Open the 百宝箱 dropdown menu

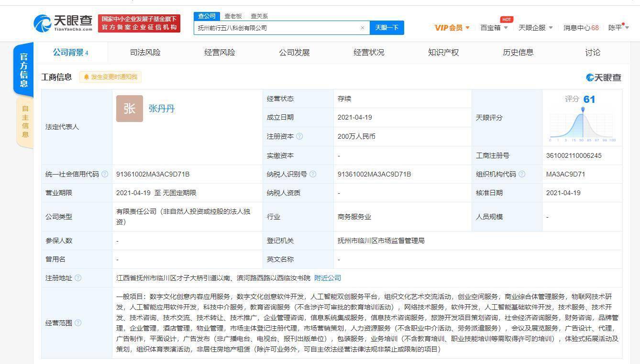coord(494,28)
